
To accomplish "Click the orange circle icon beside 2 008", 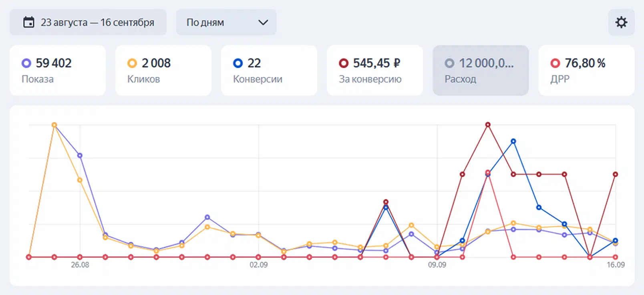I will click(132, 63).
